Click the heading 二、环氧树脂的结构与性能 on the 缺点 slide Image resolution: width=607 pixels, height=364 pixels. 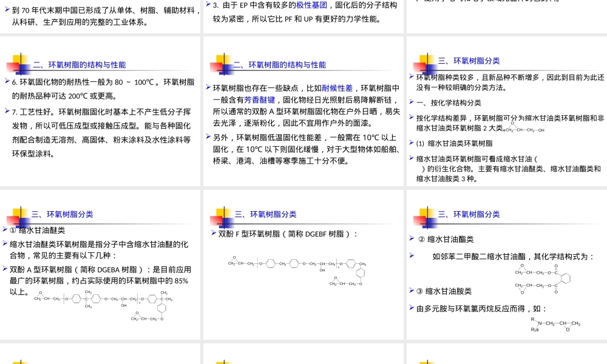coord(279,65)
